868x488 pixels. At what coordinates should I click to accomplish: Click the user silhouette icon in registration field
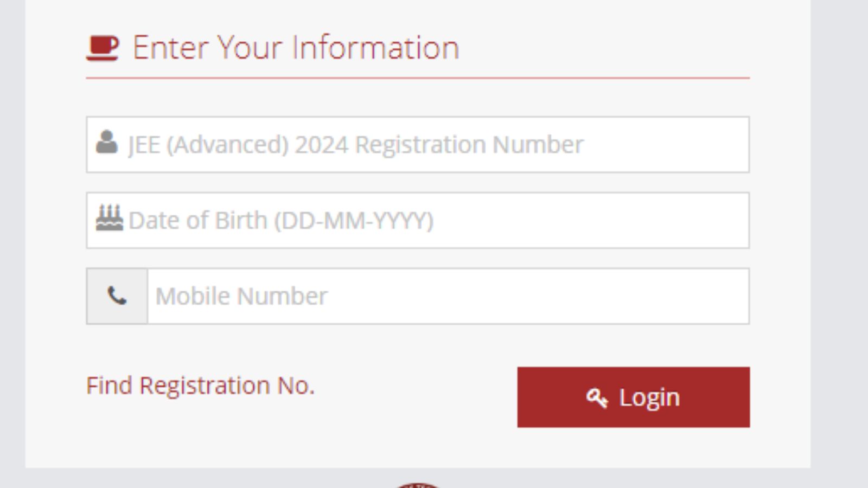106,142
